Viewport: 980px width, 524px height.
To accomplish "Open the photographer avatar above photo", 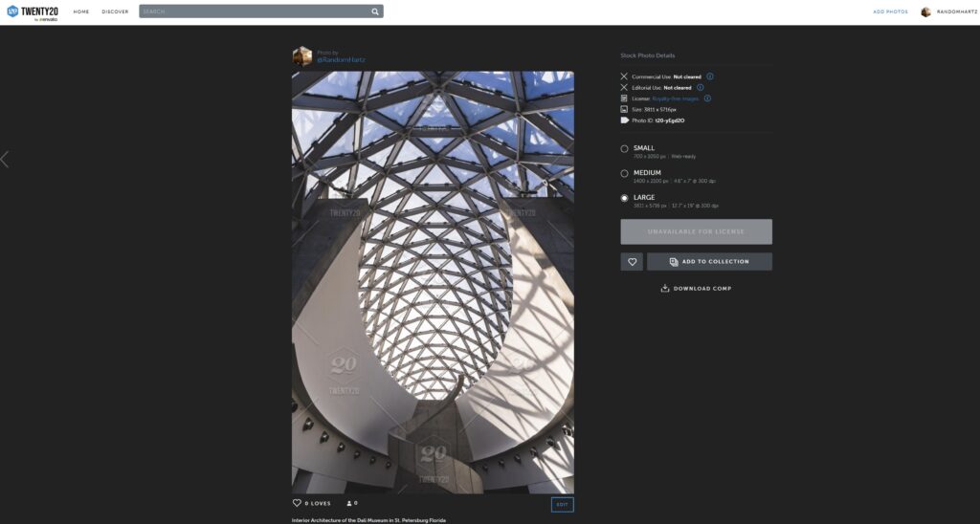I will [302, 56].
